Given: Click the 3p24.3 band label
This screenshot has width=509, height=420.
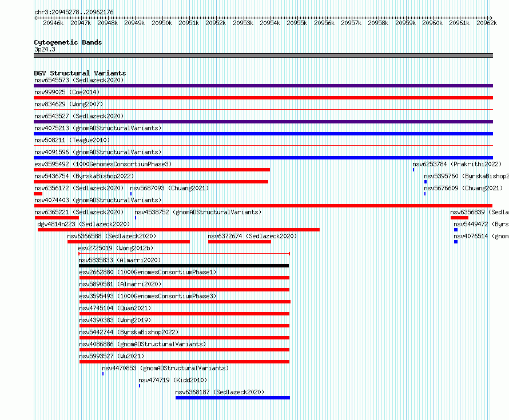Looking at the screenshot, I should point(45,49).
